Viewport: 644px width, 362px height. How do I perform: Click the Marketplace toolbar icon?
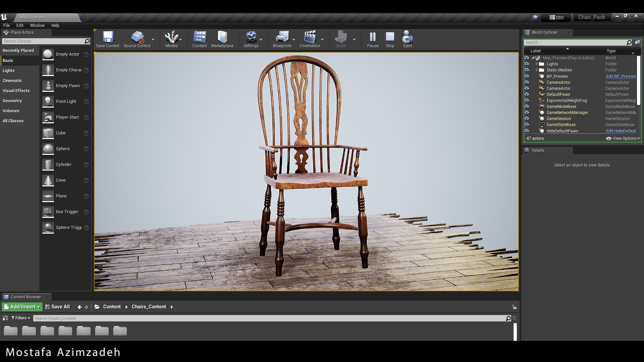(222, 38)
